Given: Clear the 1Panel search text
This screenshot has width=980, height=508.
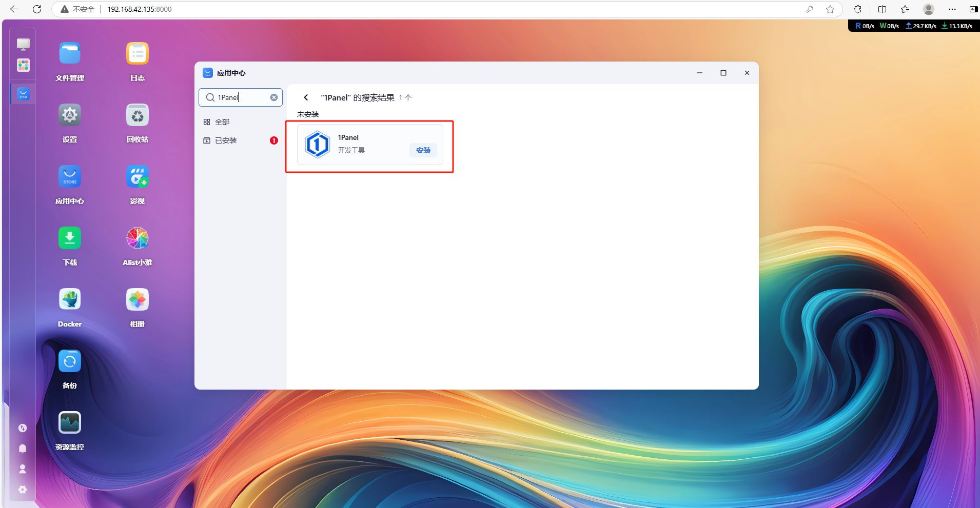Looking at the screenshot, I should 274,97.
